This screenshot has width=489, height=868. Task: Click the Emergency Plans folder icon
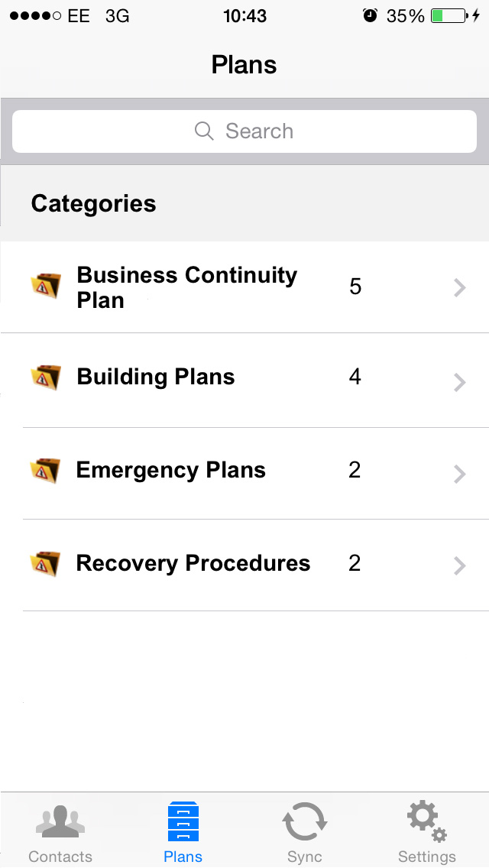45,471
